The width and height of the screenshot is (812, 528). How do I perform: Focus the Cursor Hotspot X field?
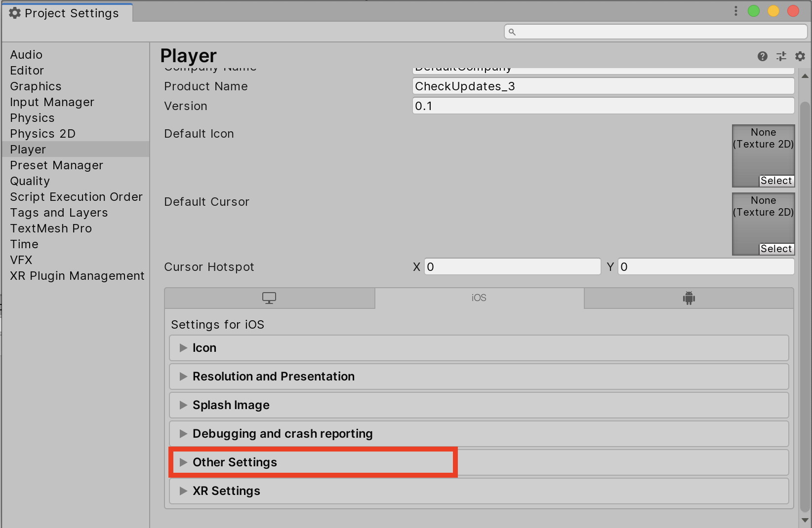(x=512, y=267)
